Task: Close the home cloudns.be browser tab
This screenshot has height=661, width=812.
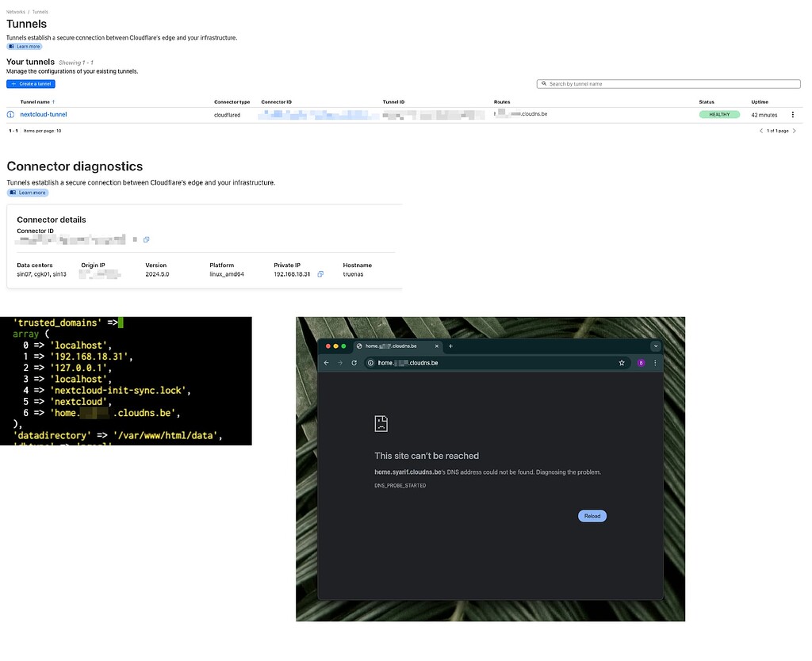Action: pos(437,346)
